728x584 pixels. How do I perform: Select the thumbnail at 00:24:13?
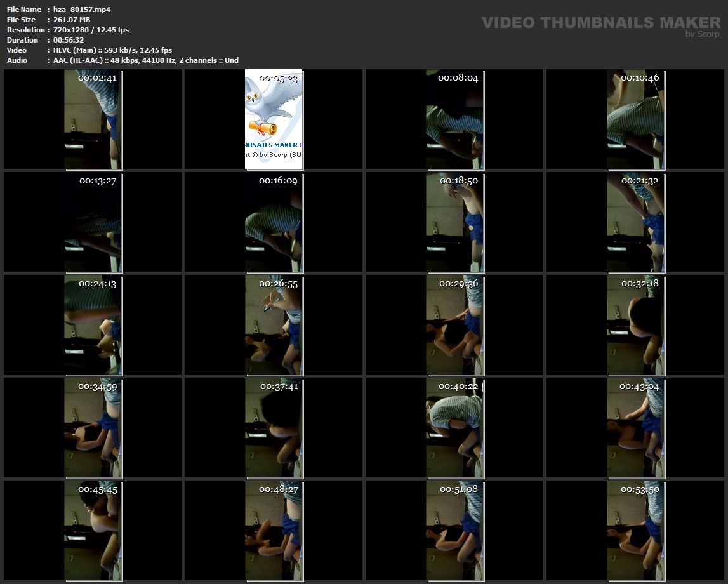[93, 325]
